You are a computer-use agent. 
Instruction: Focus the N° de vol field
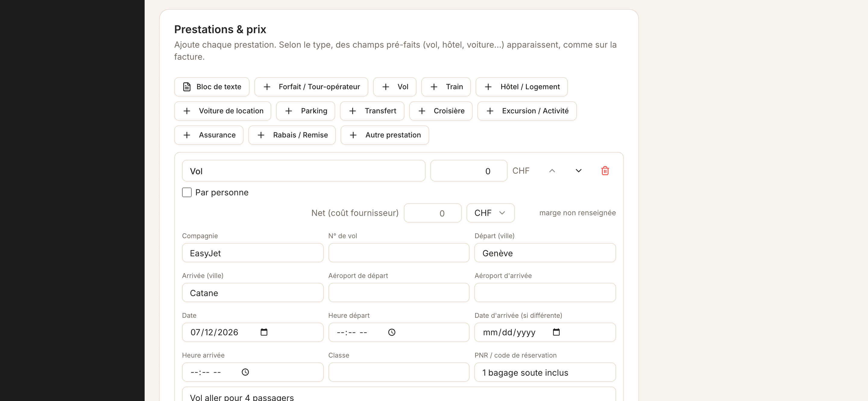click(x=399, y=253)
